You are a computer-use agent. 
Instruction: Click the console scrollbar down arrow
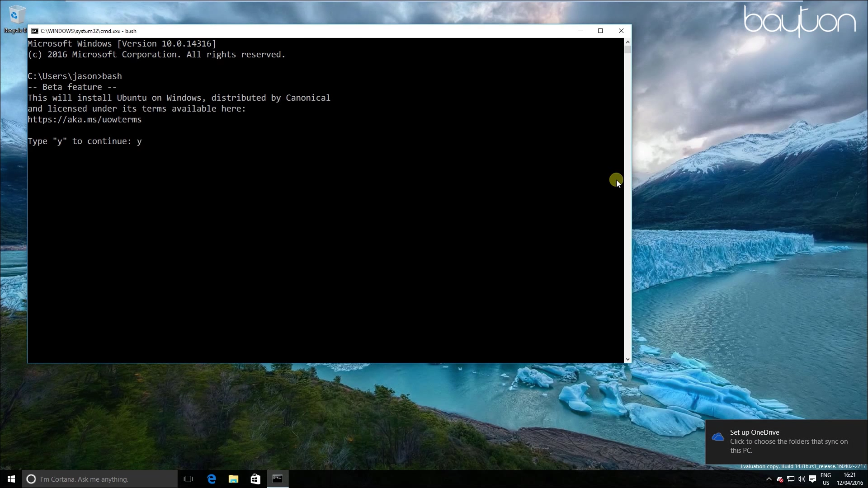click(627, 360)
